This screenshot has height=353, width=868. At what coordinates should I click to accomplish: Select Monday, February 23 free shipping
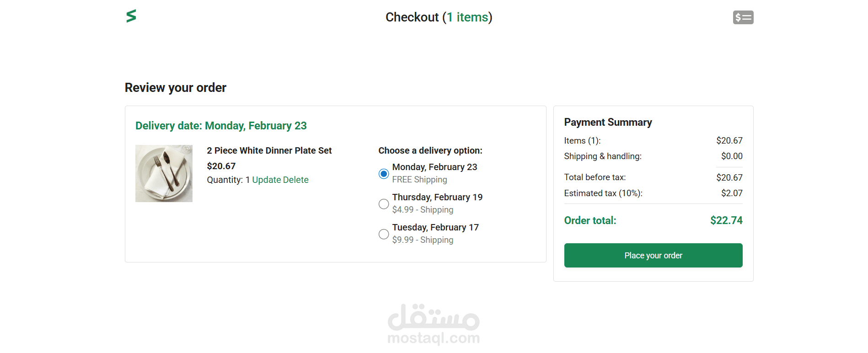tap(384, 174)
